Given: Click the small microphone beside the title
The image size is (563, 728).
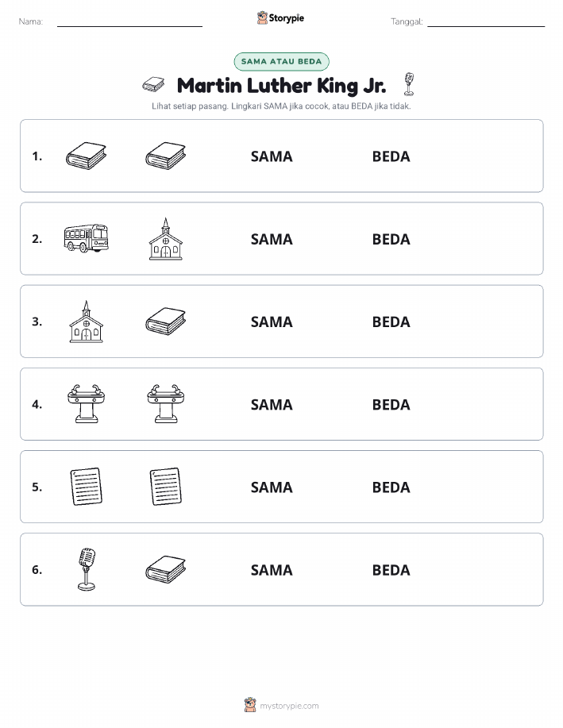Looking at the screenshot, I should tap(409, 84).
